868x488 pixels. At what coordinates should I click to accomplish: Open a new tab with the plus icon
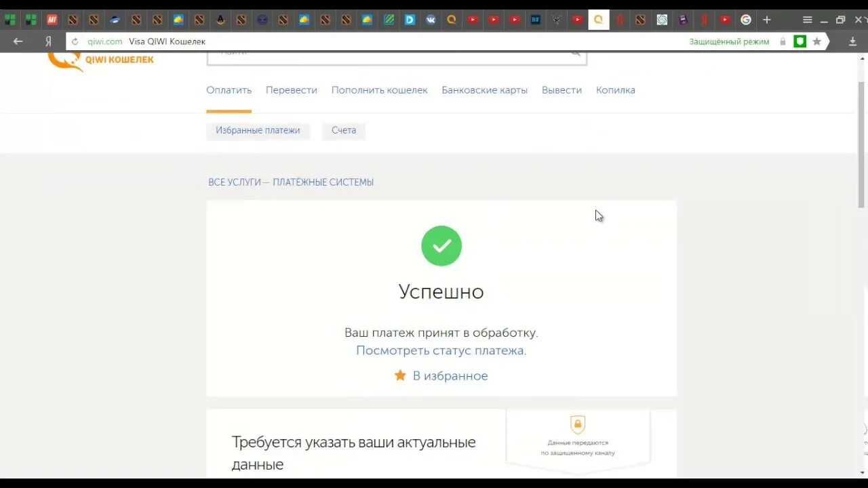pos(767,20)
